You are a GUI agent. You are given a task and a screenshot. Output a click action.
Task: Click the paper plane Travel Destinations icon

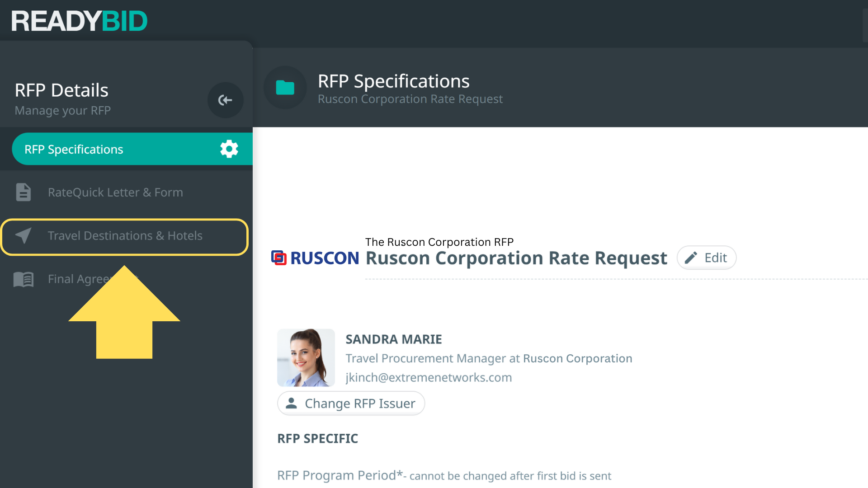tap(24, 235)
